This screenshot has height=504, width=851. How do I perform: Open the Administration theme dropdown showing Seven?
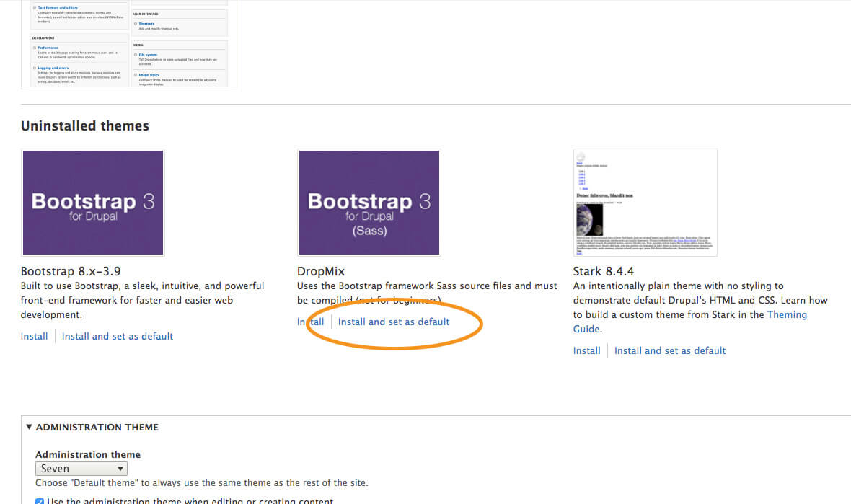(x=81, y=469)
